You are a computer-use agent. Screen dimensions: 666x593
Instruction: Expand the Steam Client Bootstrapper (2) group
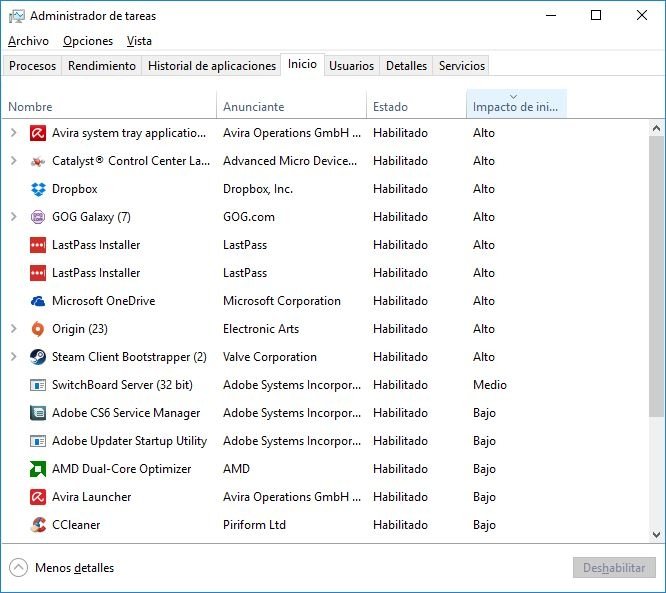point(14,357)
